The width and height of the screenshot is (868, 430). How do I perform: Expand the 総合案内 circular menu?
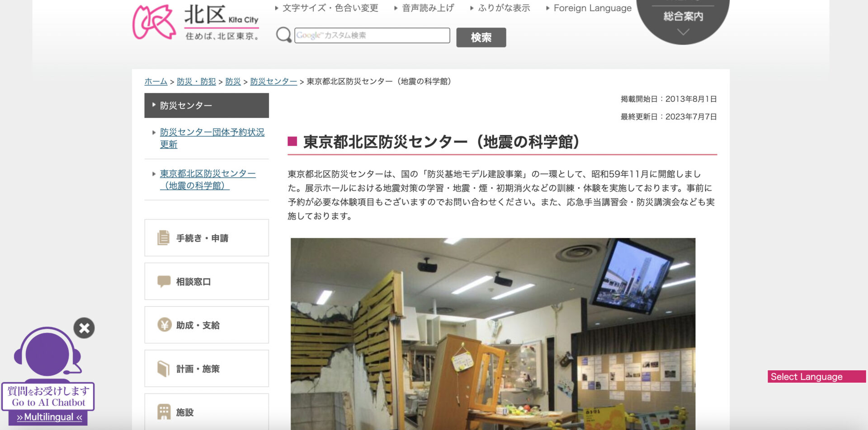(x=683, y=20)
